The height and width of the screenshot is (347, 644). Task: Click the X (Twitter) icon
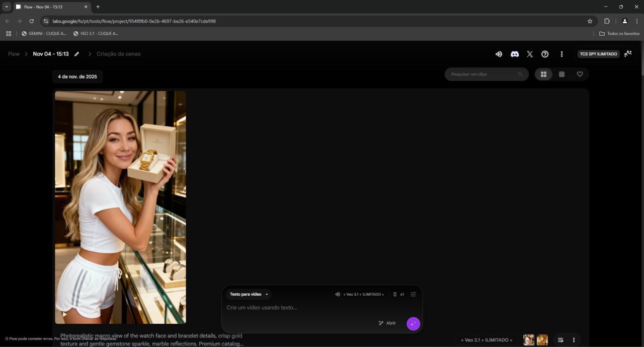click(530, 54)
